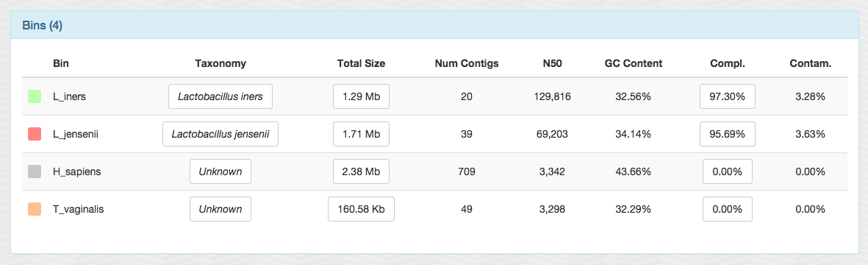Click the L_iners bin name
The width and height of the screenshot is (868, 265).
pyautogui.click(x=69, y=96)
